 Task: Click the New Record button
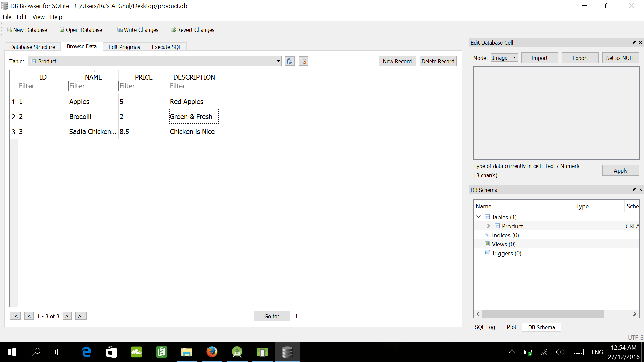397,61
